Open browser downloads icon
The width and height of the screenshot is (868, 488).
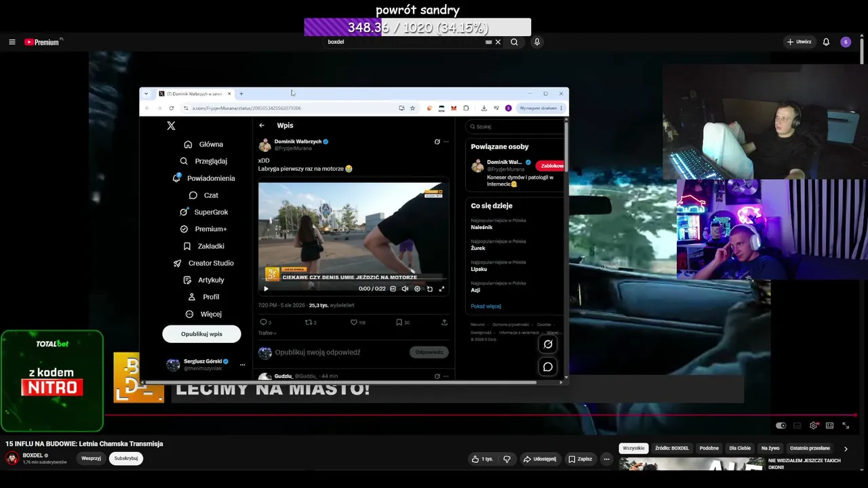tap(484, 108)
